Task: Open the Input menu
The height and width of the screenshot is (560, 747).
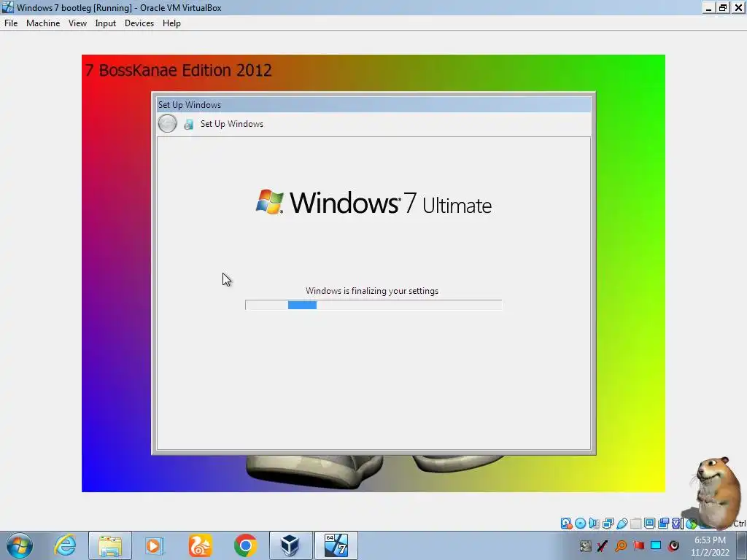Action: tap(105, 23)
